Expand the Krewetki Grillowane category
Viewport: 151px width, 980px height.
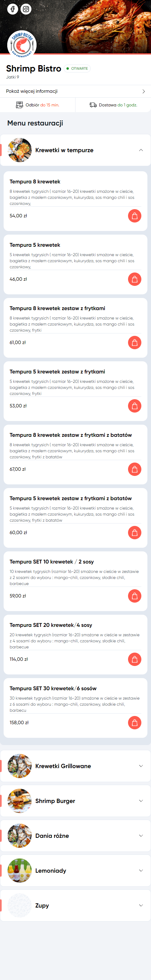[75, 766]
